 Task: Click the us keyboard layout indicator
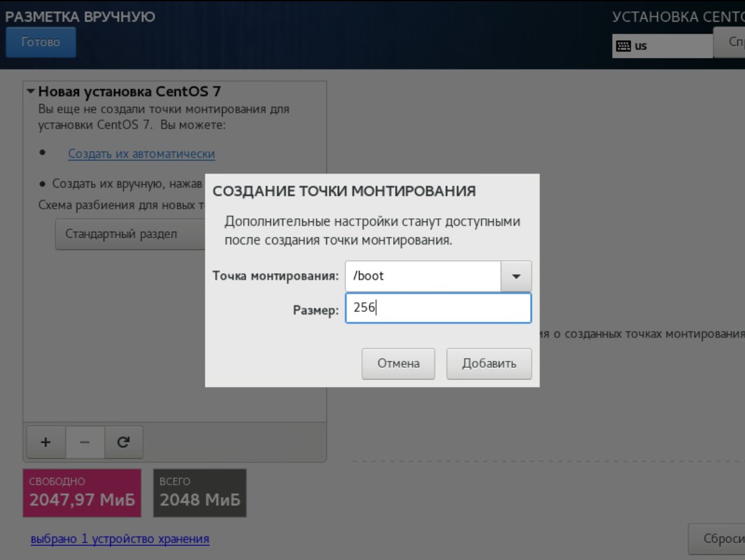662,46
